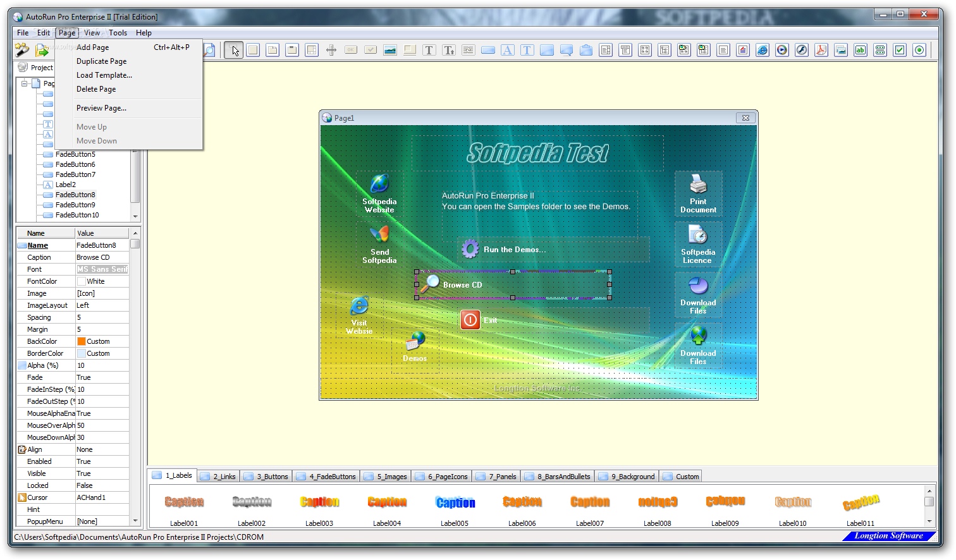Viewport: 956px width, 560px height.
Task: Open the Locked property False value
Action: click(x=102, y=485)
